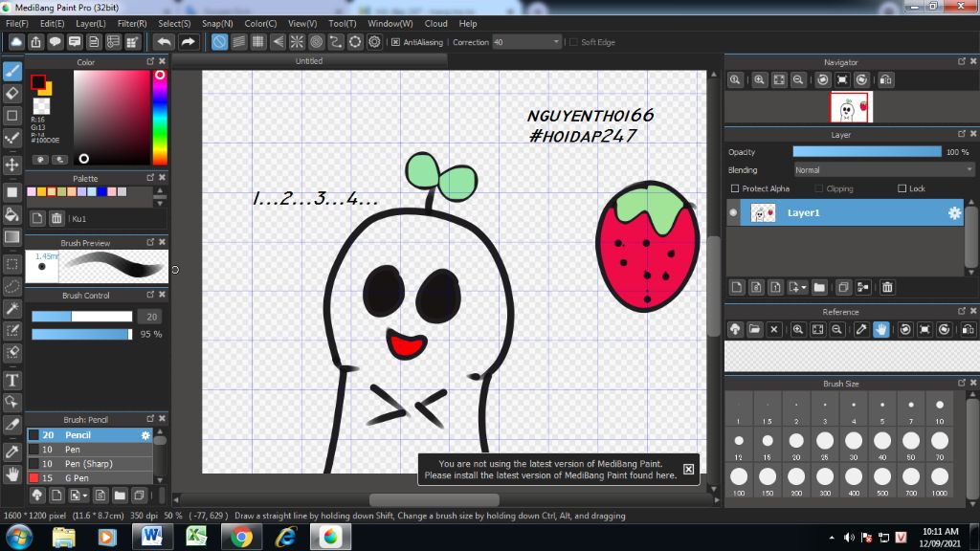Click the Windows Start button

(19, 537)
